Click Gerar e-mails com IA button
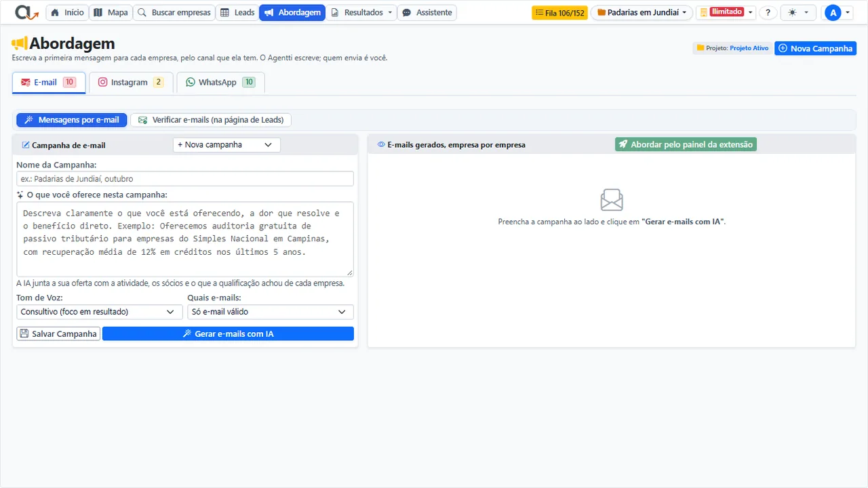Image resolution: width=868 pixels, height=488 pixels. tap(228, 333)
